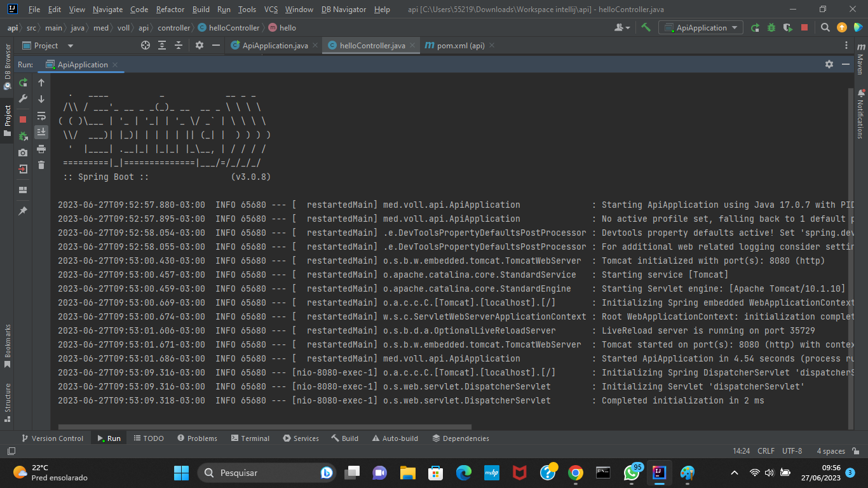
Task: Click the green bug icon in Run sidebar
Action: coord(23,136)
